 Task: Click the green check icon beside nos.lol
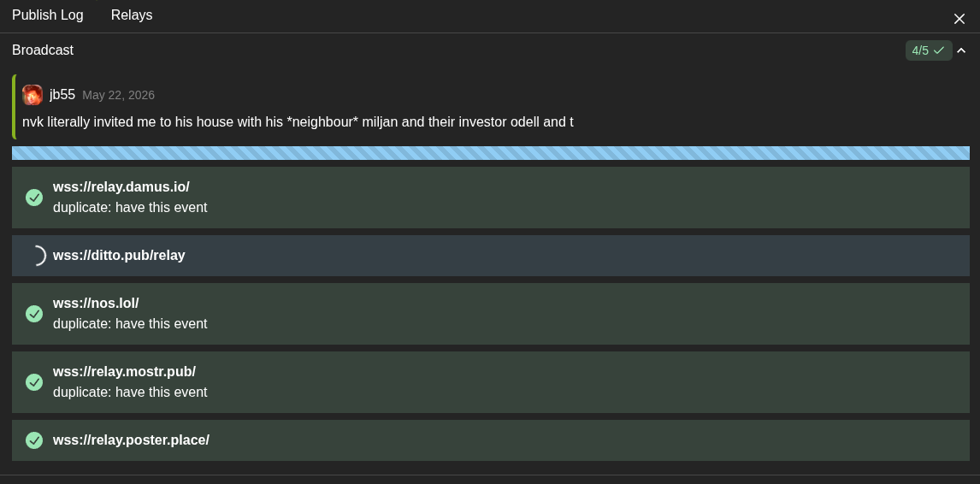tap(34, 314)
